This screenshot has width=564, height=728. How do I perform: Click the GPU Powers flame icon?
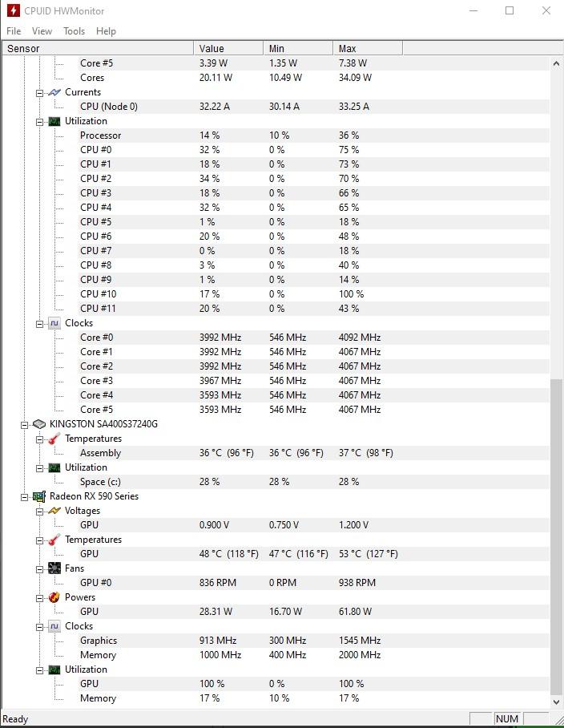click(54, 597)
